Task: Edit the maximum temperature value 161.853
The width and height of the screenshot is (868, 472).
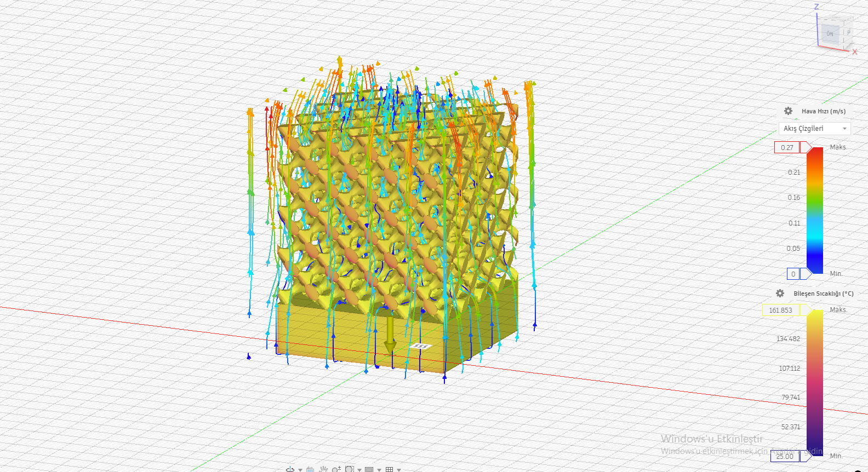Action: (x=780, y=310)
